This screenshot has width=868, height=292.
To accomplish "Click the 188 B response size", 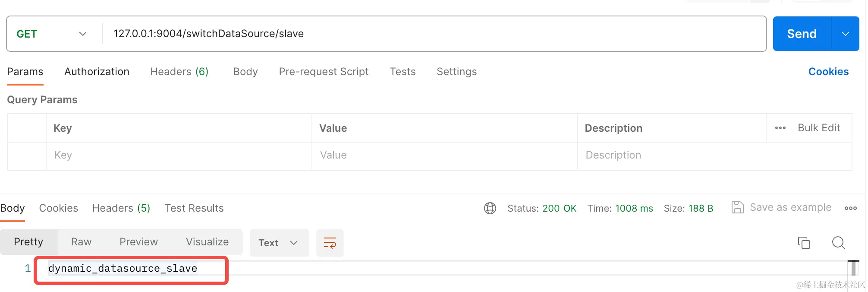I will coord(701,208).
